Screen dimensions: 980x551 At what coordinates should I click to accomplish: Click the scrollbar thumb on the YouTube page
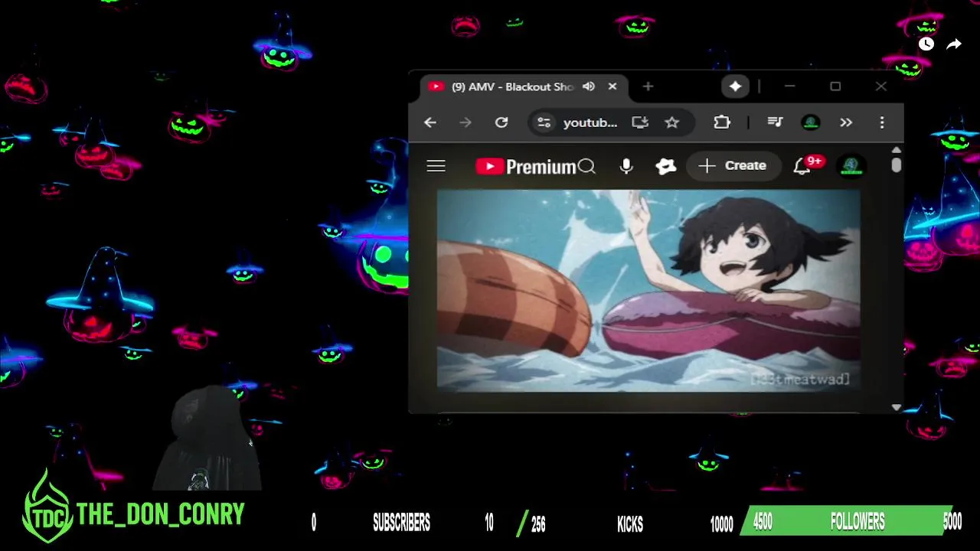click(x=897, y=165)
